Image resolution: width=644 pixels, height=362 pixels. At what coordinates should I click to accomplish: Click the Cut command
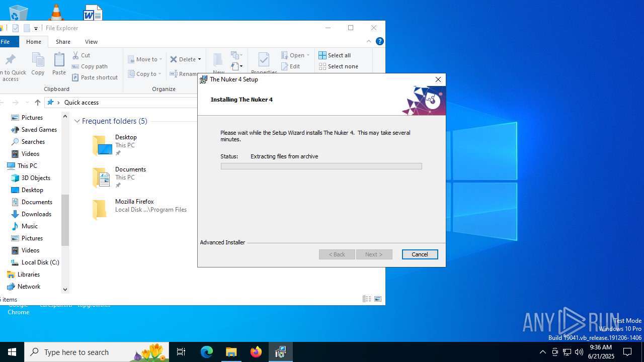(81, 55)
